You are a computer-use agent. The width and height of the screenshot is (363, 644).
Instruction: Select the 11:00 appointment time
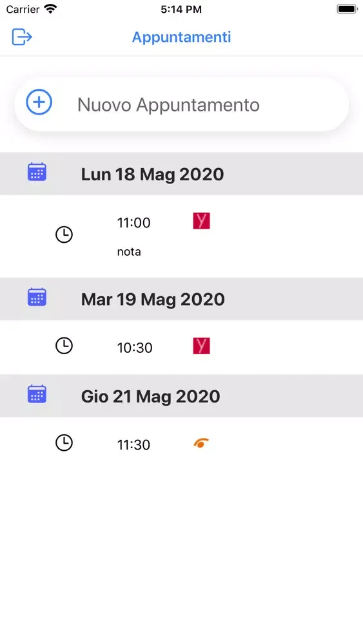(133, 223)
